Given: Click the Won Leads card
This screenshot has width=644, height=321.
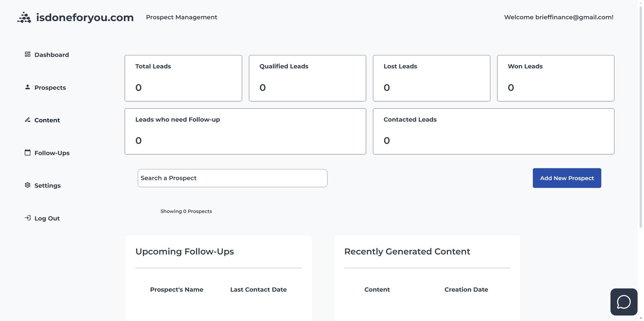Looking at the screenshot, I should pyautogui.click(x=555, y=78).
